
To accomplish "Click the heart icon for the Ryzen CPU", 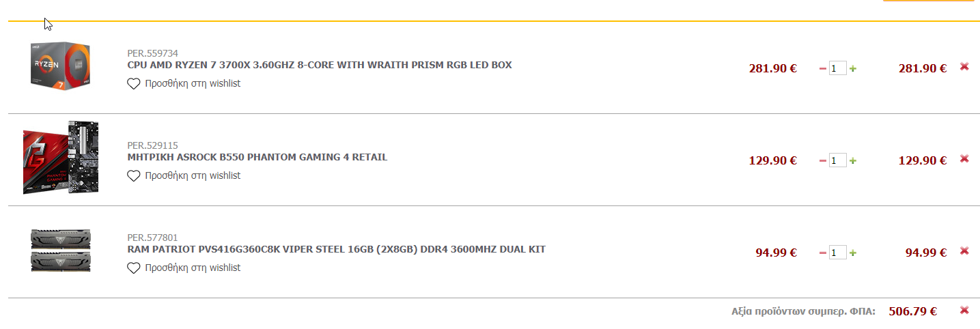I will [134, 84].
